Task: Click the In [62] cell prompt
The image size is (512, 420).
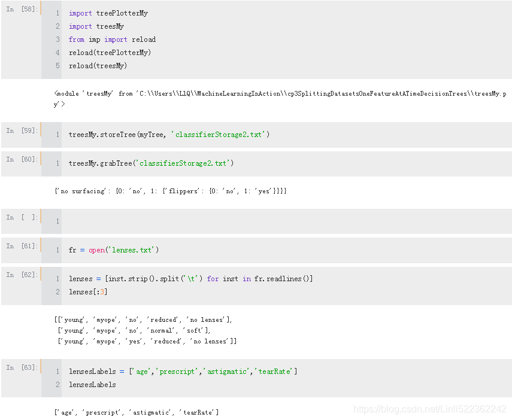Action: pos(22,275)
